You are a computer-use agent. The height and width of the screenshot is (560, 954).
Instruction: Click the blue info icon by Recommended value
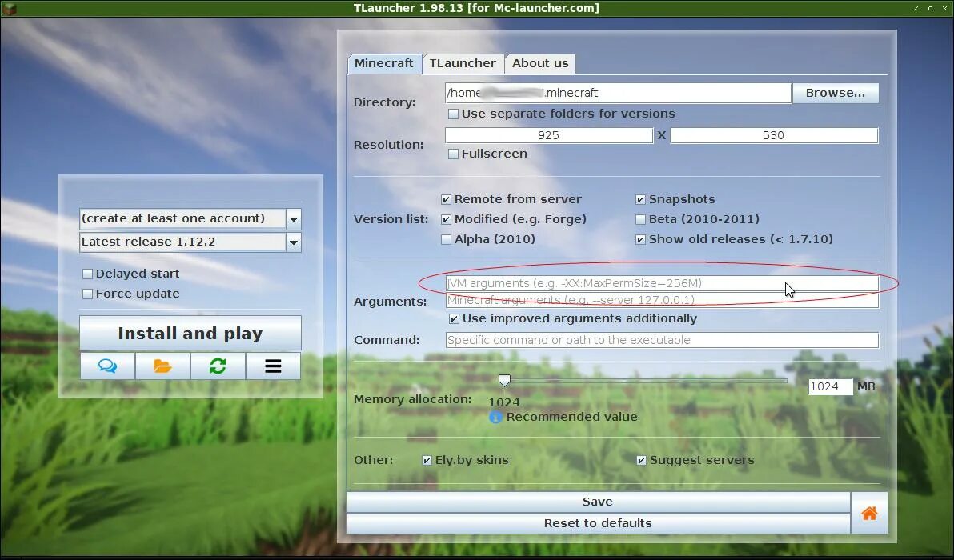coord(495,417)
